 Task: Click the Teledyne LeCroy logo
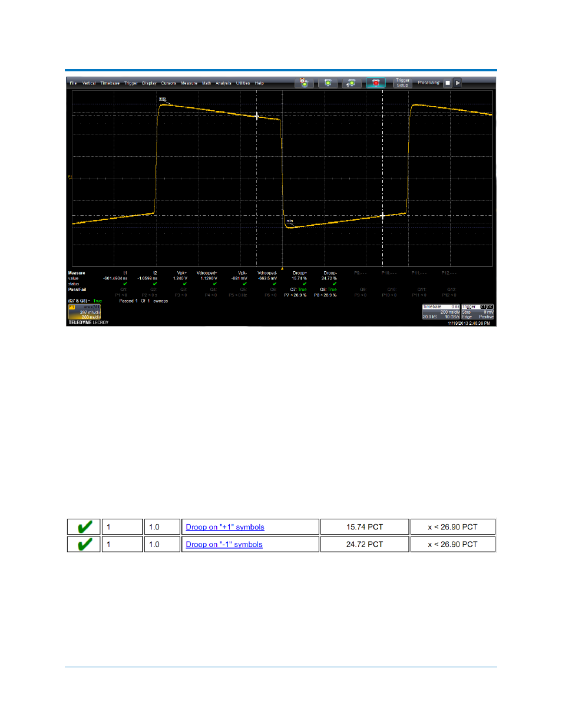point(88,322)
